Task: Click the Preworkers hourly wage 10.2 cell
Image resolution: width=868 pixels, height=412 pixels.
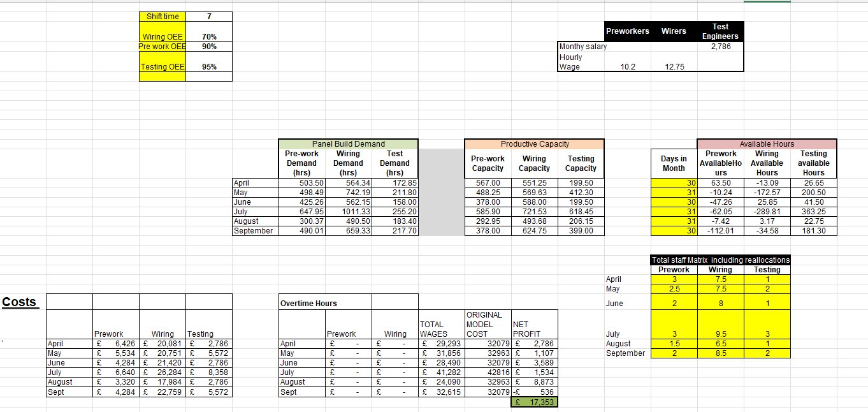Action: pyautogui.click(x=628, y=63)
